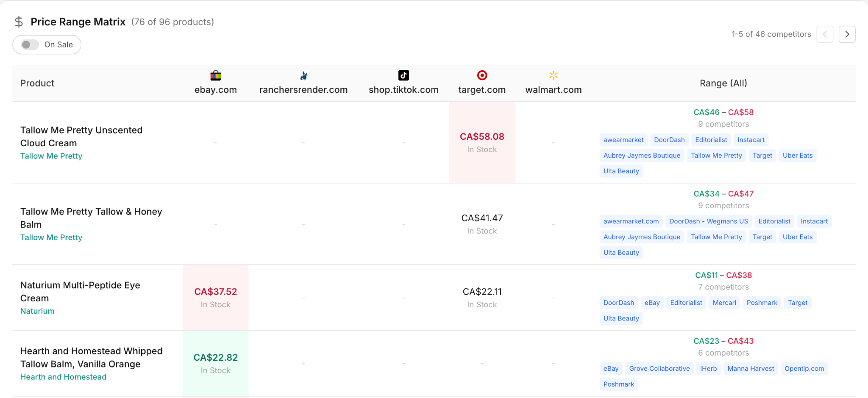Screen dimensions: 868x398
Task: Click the Editorialist tag in Cloud Cream row
Action: pyautogui.click(x=711, y=140)
